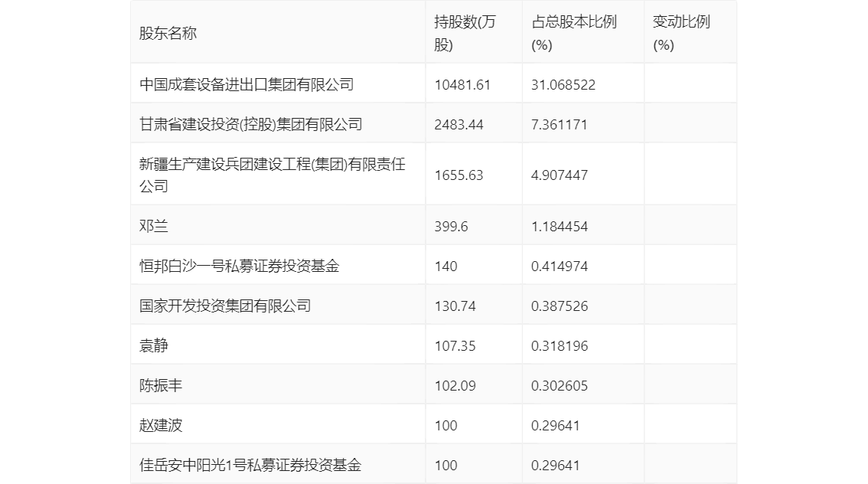Select 100 shares in 佳岳安中阳光1号 row
This screenshot has height=484, width=868.
tap(445, 466)
